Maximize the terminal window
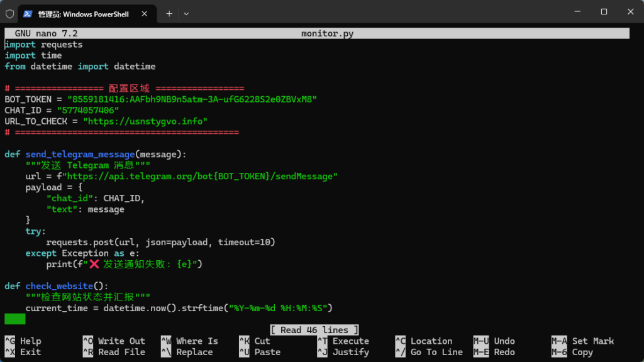 [x=604, y=11]
